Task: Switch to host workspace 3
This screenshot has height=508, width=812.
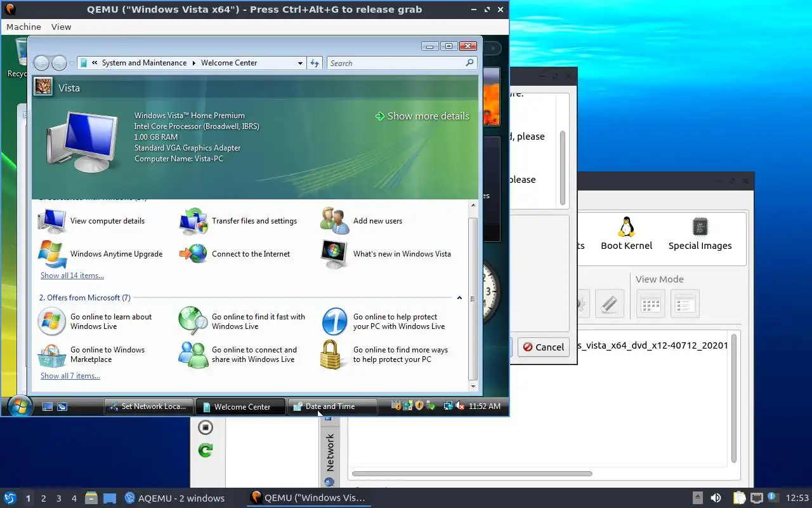Action: [x=59, y=498]
